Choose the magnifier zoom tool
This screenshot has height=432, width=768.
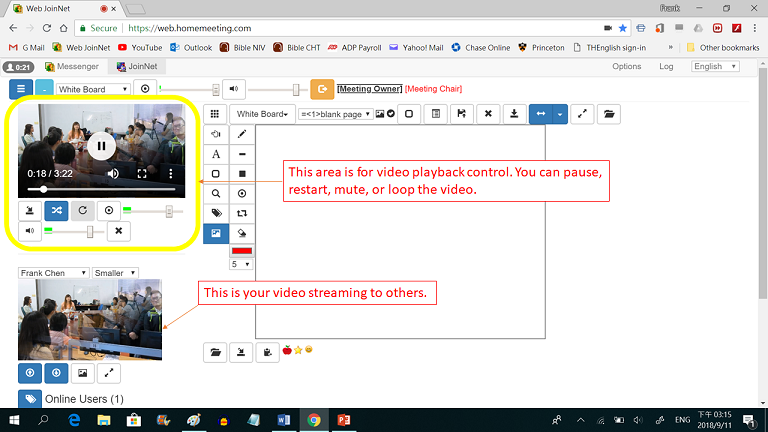coord(216,193)
